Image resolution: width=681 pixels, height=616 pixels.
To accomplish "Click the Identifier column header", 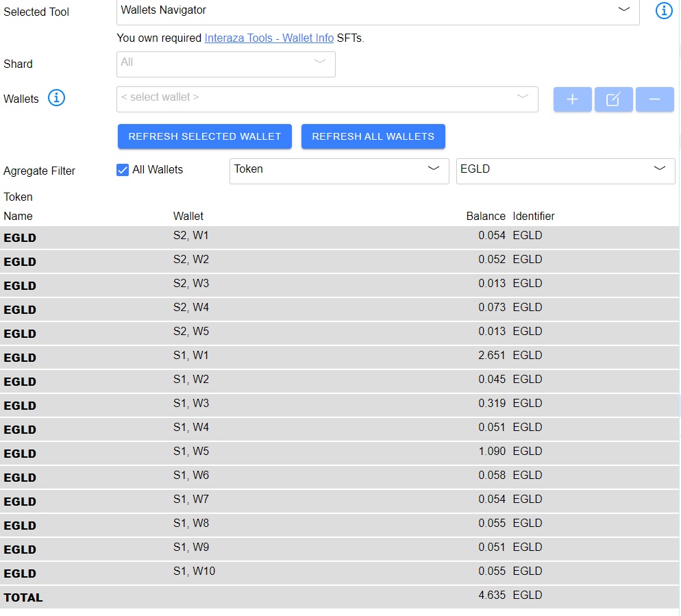I will click(533, 216).
